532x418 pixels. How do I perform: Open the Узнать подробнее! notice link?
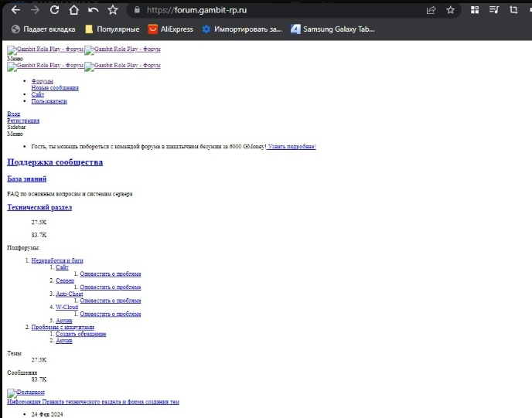click(292, 146)
